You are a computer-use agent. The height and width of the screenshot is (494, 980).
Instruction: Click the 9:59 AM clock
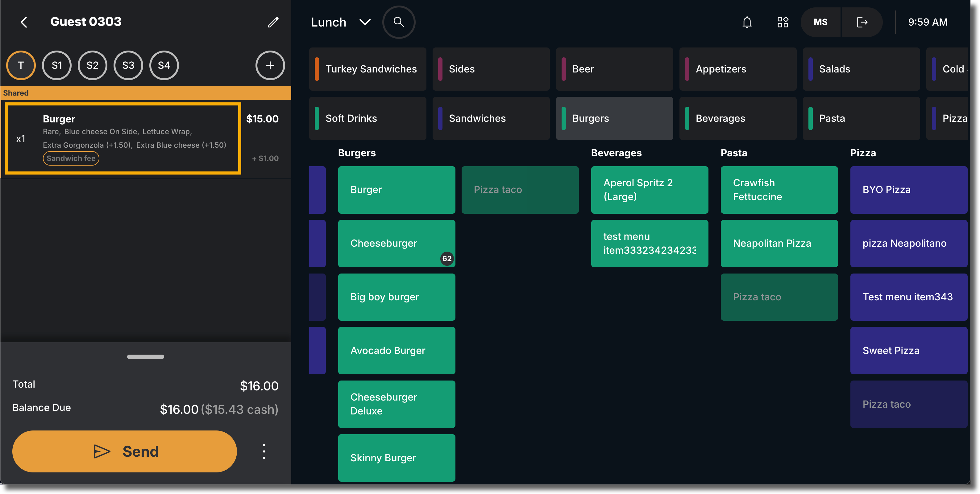pos(928,22)
